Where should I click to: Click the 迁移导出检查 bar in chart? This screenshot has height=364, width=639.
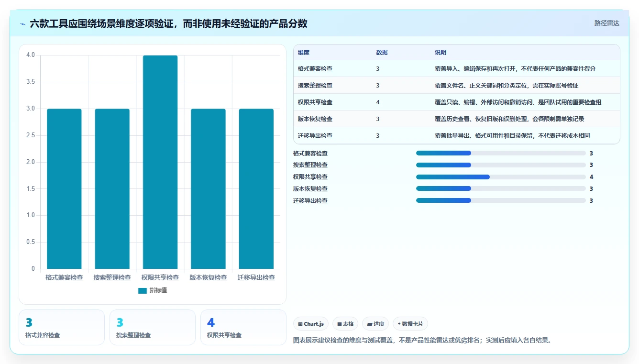(256, 188)
